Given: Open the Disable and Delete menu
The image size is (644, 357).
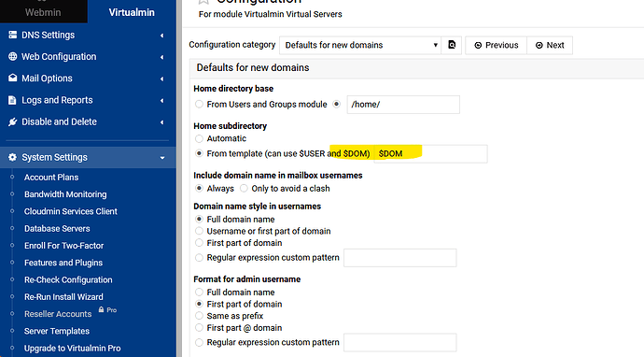Looking at the screenshot, I should (59, 121).
